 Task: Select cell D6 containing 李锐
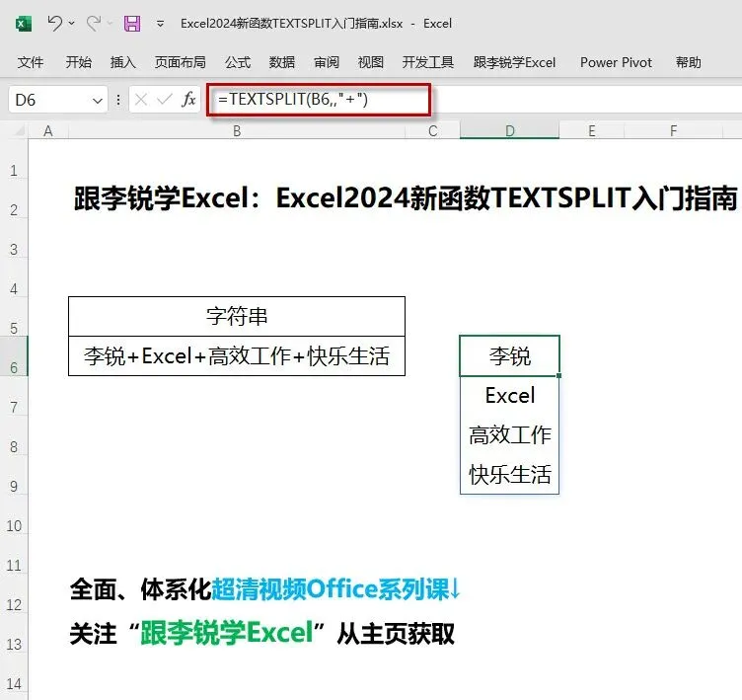pyautogui.click(x=510, y=356)
